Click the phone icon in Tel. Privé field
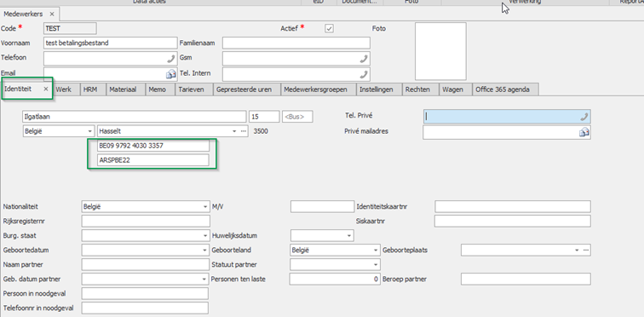 pyautogui.click(x=584, y=117)
